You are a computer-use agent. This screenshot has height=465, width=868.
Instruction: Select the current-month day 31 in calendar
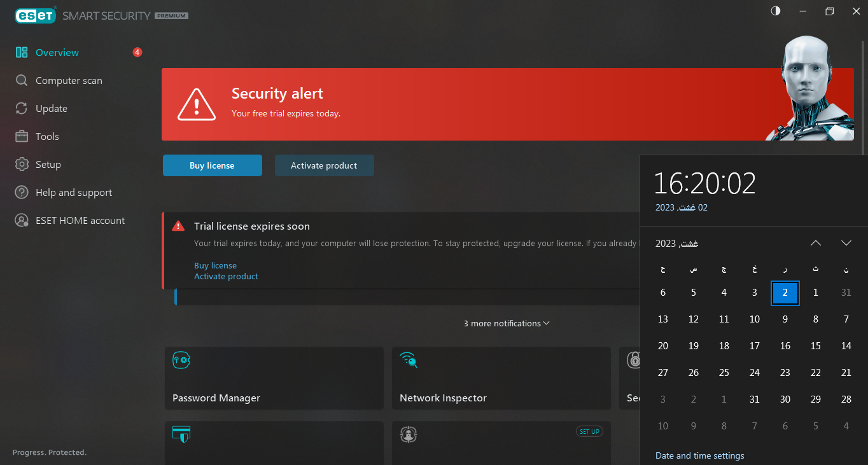tap(755, 399)
